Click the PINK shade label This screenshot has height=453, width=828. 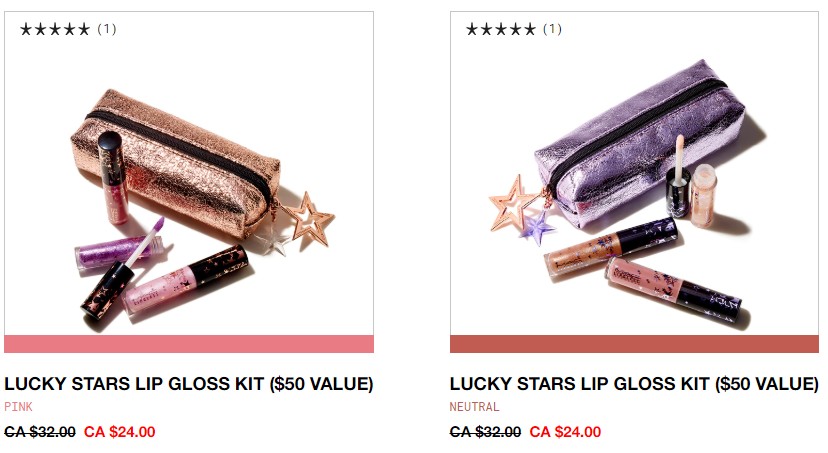(19, 407)
